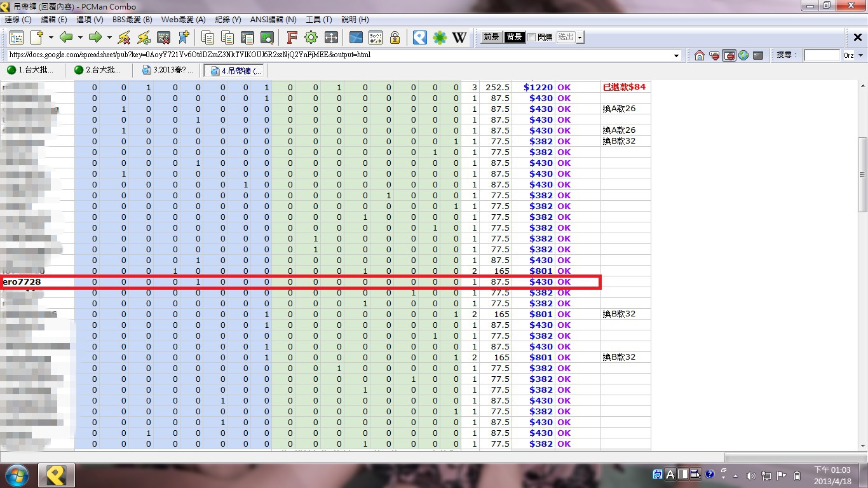Open font settings with red F icon
Viewport: 868px width, 488px height.
[292, 37]
